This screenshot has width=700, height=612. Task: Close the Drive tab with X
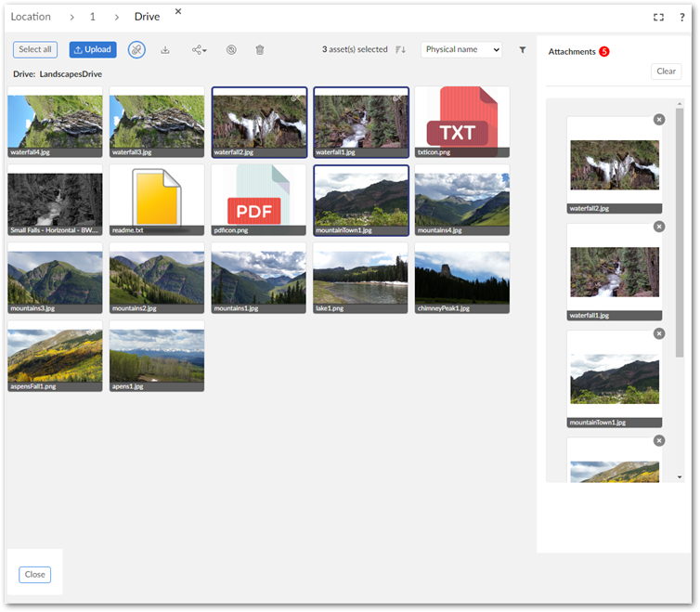click(178, 11)
